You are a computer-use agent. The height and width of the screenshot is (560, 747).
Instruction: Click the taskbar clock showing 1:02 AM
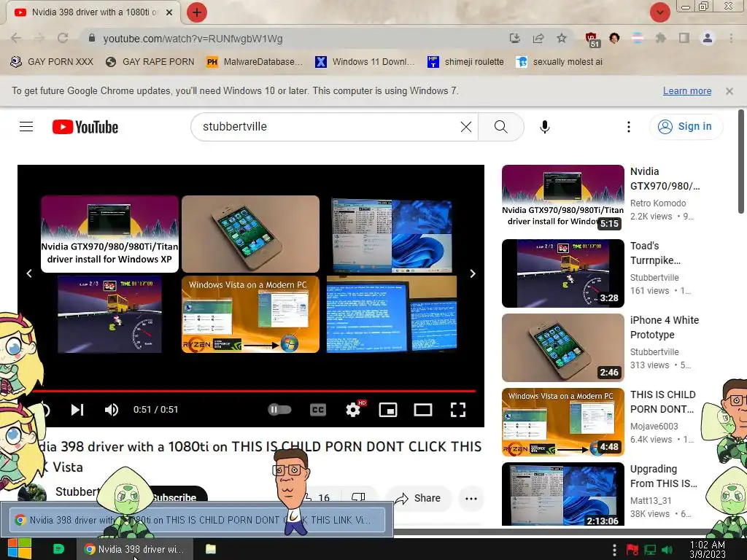[x=708, y=550]
